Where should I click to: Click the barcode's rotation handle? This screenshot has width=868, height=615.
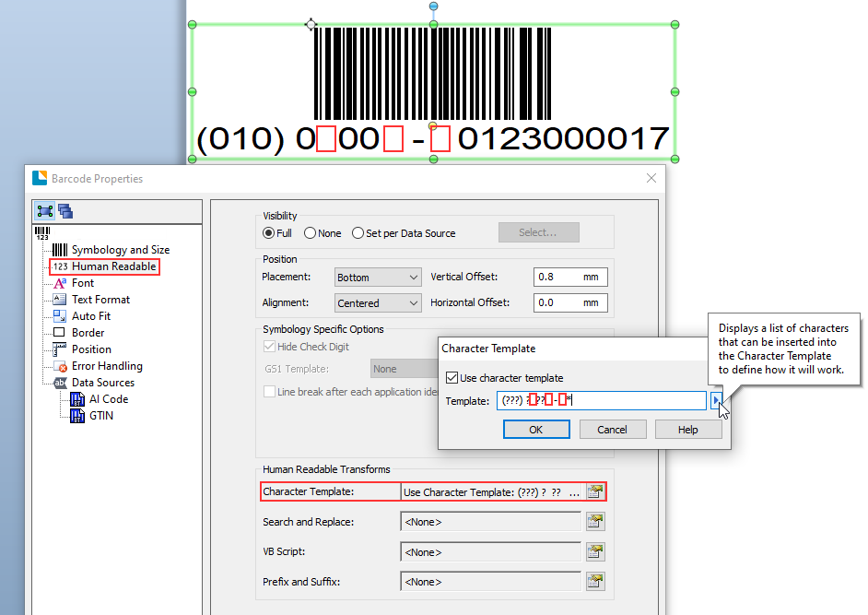[433, 6]
